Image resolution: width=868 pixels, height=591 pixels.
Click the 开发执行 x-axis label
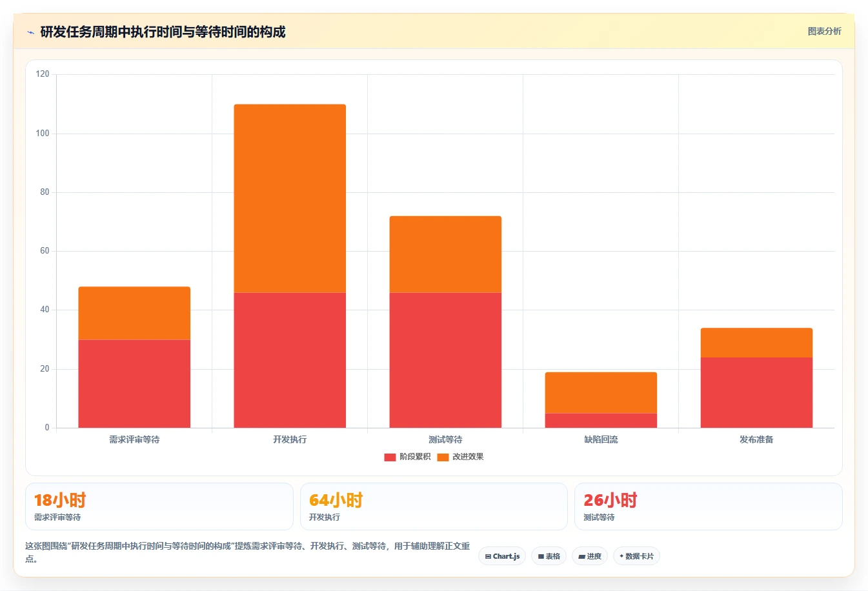290,439
